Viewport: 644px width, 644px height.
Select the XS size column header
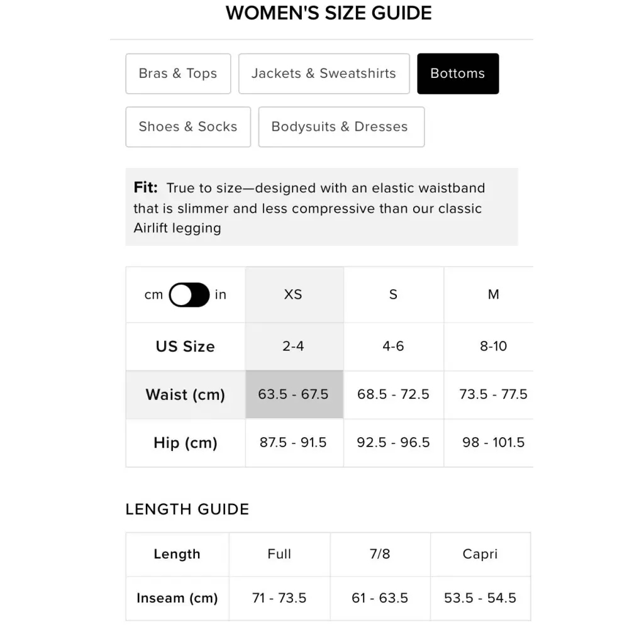click(x=294, y=294)
